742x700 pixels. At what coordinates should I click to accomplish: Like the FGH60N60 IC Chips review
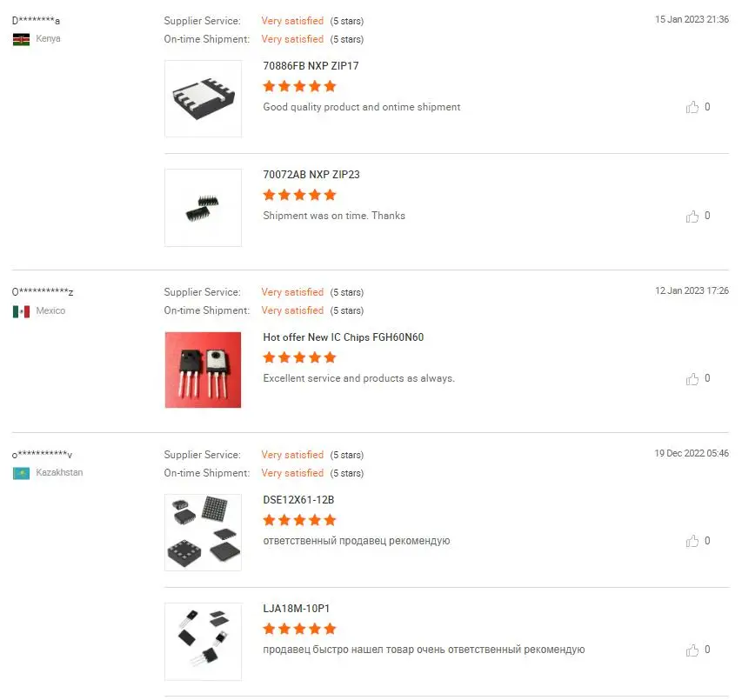pyautogui.click(x=692, y=378)
